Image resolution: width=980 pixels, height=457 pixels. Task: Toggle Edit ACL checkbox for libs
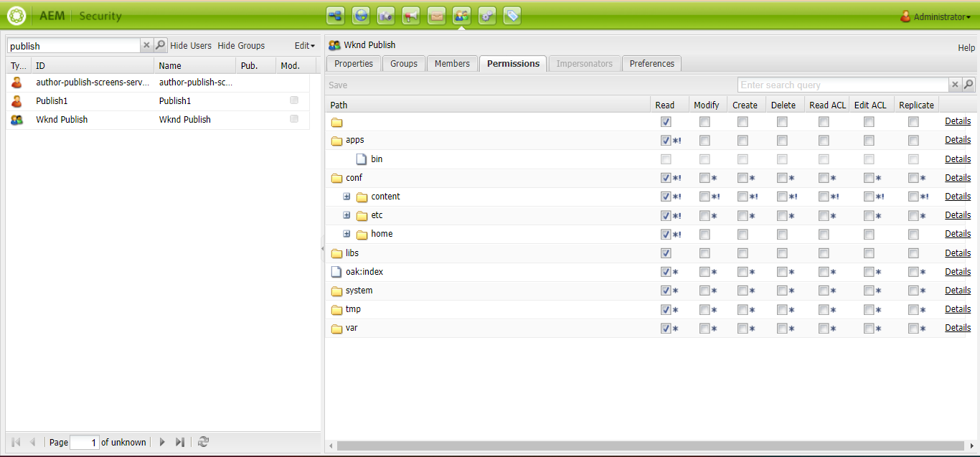869,253
